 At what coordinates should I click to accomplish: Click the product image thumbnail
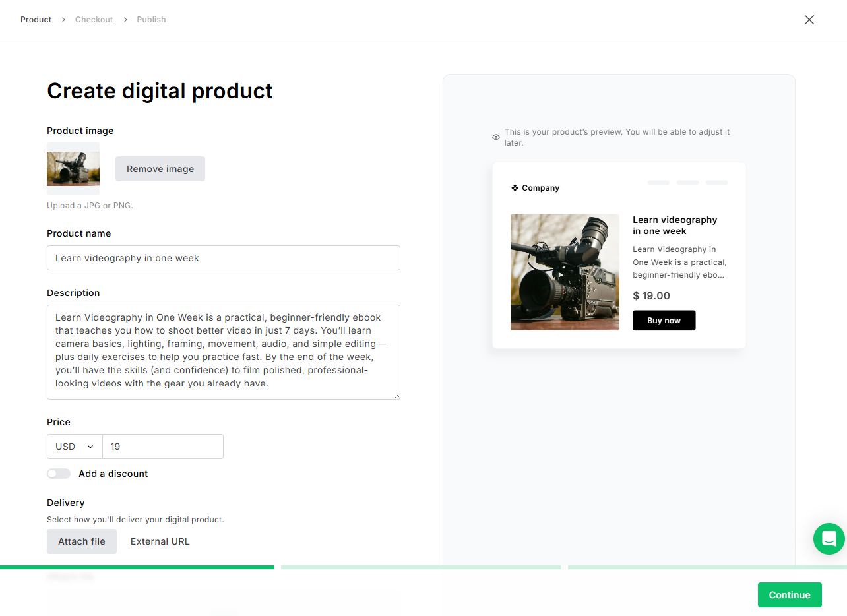coord(73,167)
